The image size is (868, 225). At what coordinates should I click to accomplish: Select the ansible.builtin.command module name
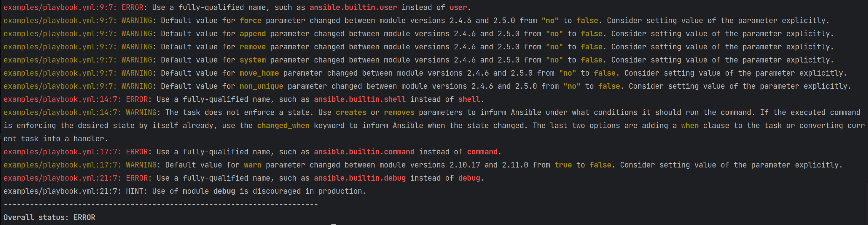(x=364, y=152)
